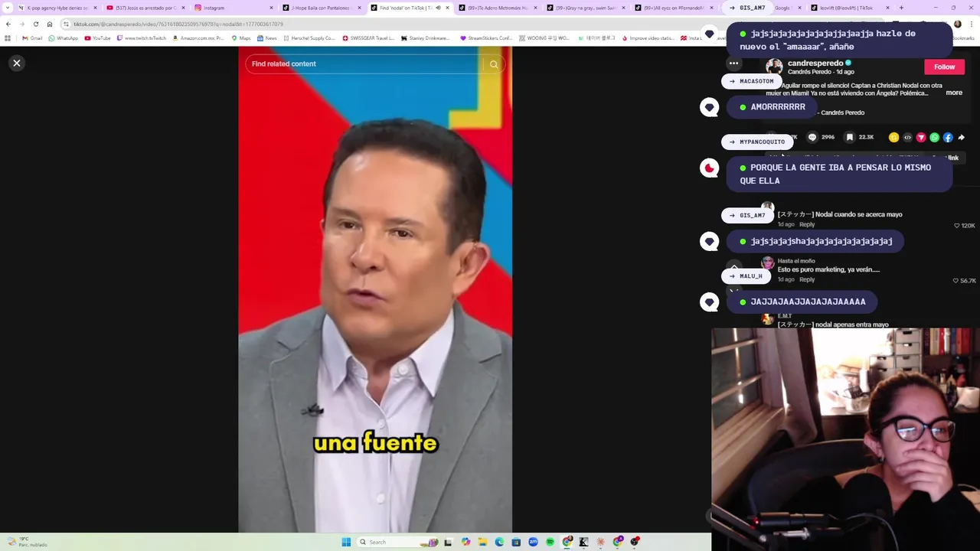Bookmark the video with 22.3K saves

coord(850,138)
